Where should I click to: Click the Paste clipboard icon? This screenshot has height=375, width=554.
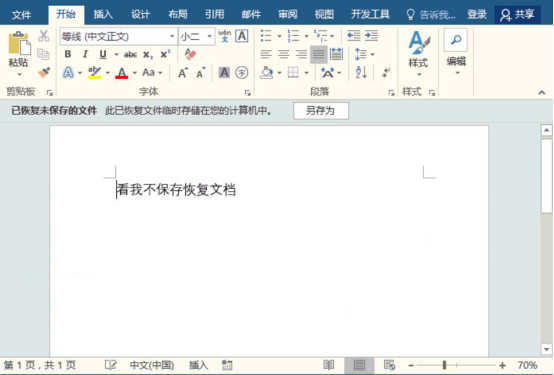tap(19, 43)
